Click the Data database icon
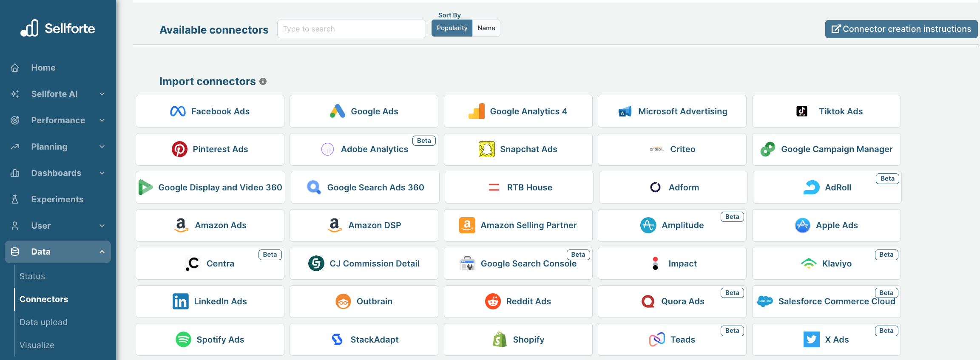 [x=15, y=252]
